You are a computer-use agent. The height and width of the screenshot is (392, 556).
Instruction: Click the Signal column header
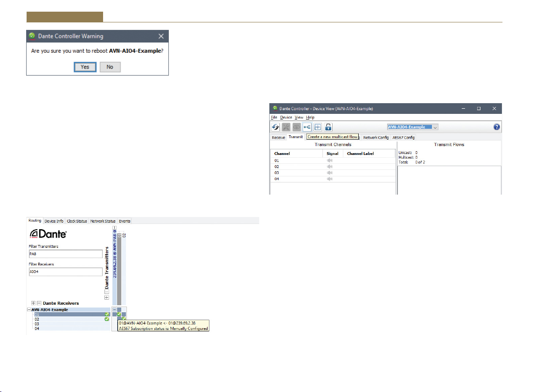(x=333, y=154)
